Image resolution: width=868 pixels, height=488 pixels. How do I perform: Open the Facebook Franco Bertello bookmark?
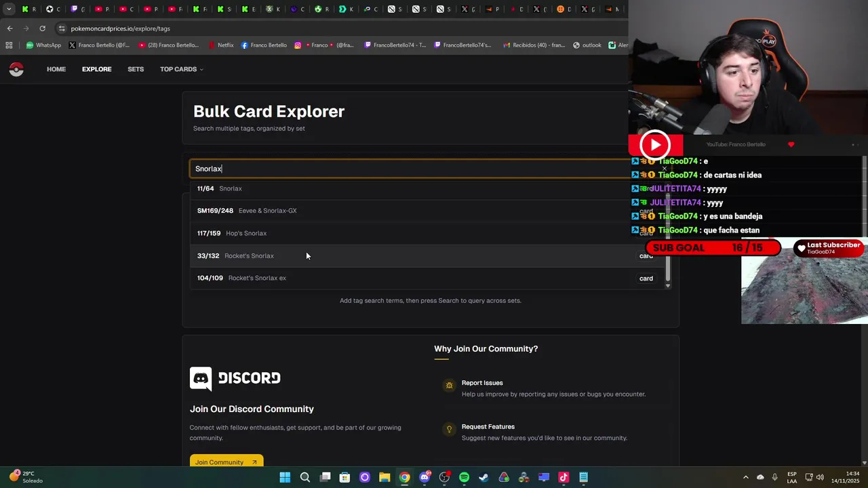point(264,45)
